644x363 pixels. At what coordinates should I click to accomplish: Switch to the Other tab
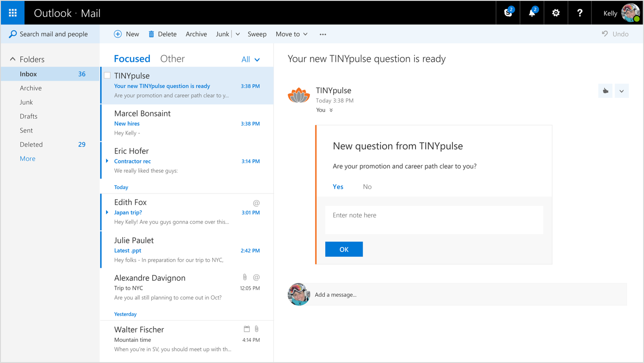coord(172,59)
